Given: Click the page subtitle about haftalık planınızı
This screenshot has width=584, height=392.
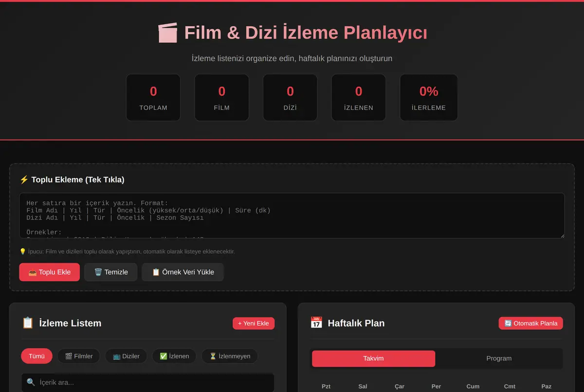Looking at the screenshot, I should pos(292,58).
